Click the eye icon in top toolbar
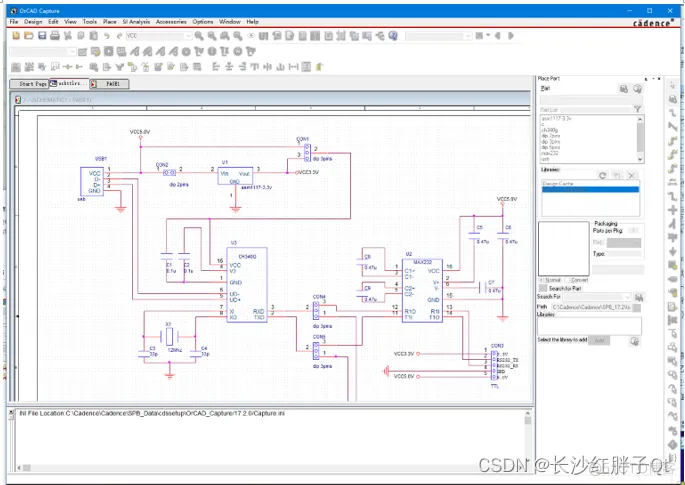The height and width of the screenshot is (485, 685). pos(251,36)
